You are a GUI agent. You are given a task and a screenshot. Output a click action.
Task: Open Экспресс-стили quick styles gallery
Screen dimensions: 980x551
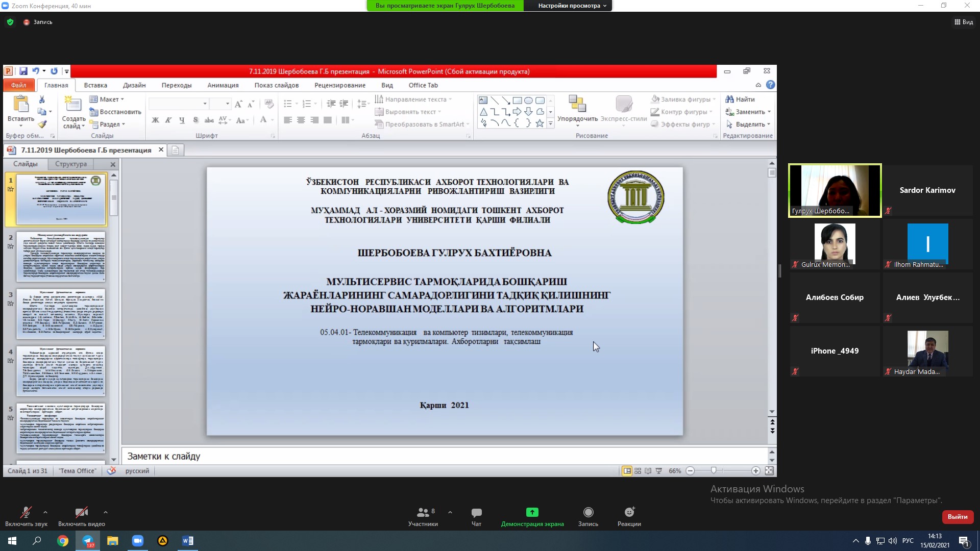(x=624, y=111)
